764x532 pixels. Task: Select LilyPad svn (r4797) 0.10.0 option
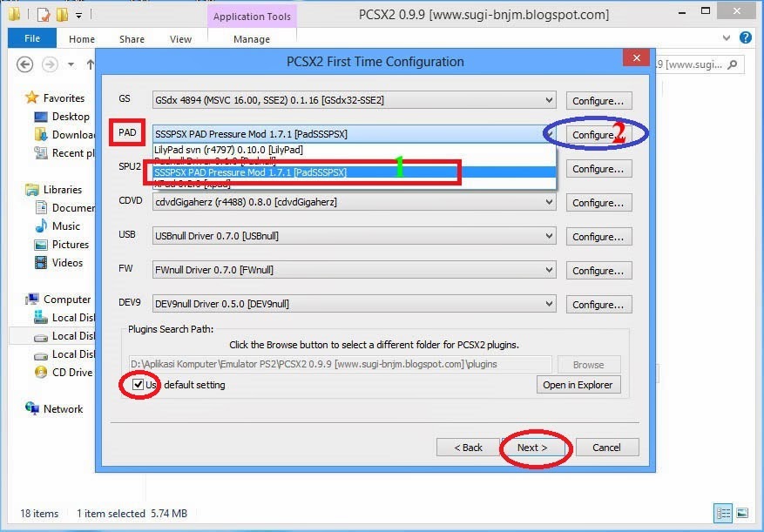(x=355, y=150)
